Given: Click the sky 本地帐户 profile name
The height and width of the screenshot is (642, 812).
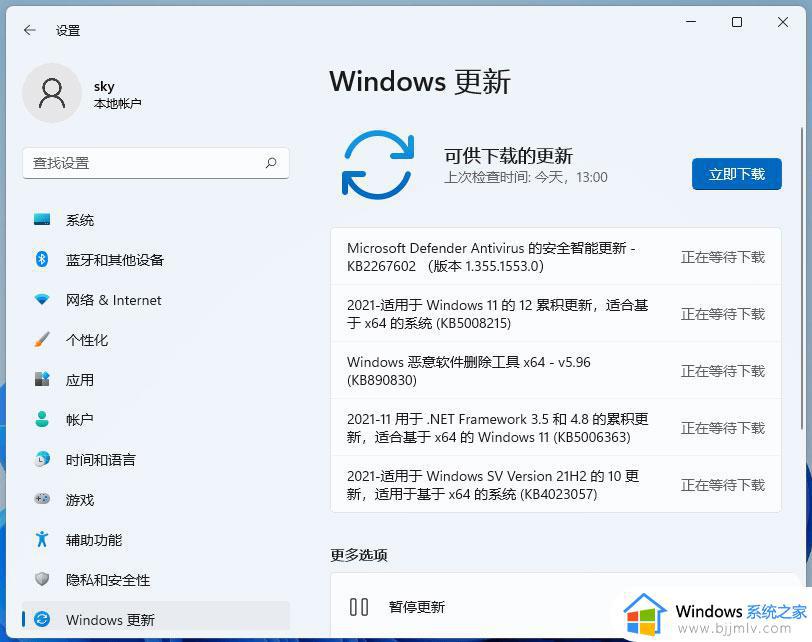Looking at the screenshot, I should point(117,94).
